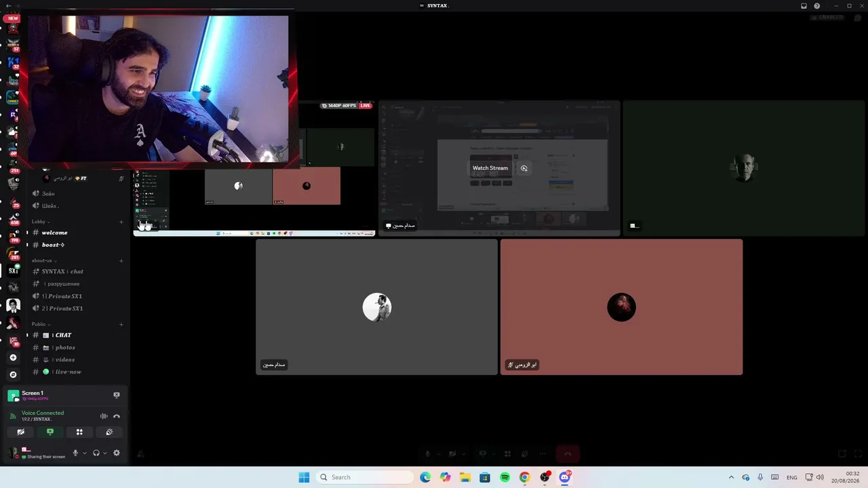Screen dimensions: 868x488
Task: Pop out the call window
Action: 842,453
